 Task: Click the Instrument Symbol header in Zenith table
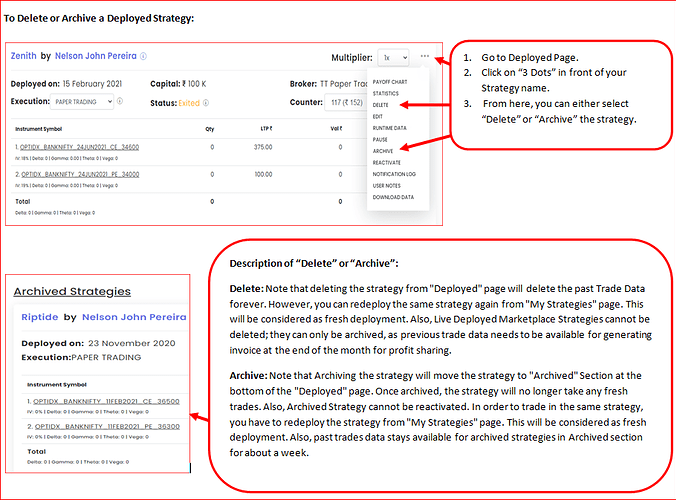click(x=39, y=129)
